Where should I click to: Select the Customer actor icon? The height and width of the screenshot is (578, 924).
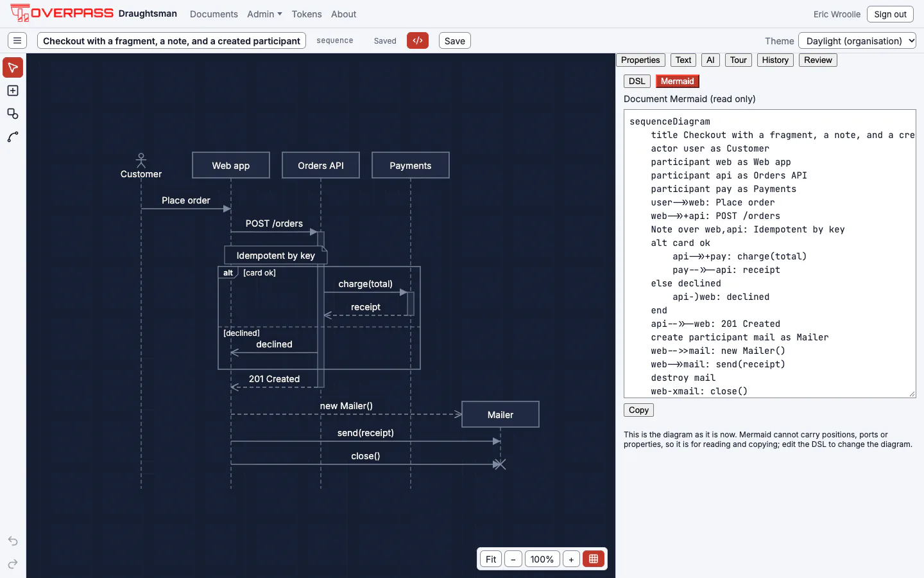141,160
